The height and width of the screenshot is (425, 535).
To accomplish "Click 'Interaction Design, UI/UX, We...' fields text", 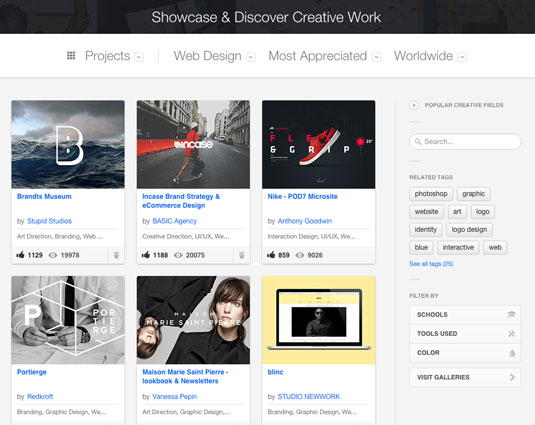I will point(312,236).
